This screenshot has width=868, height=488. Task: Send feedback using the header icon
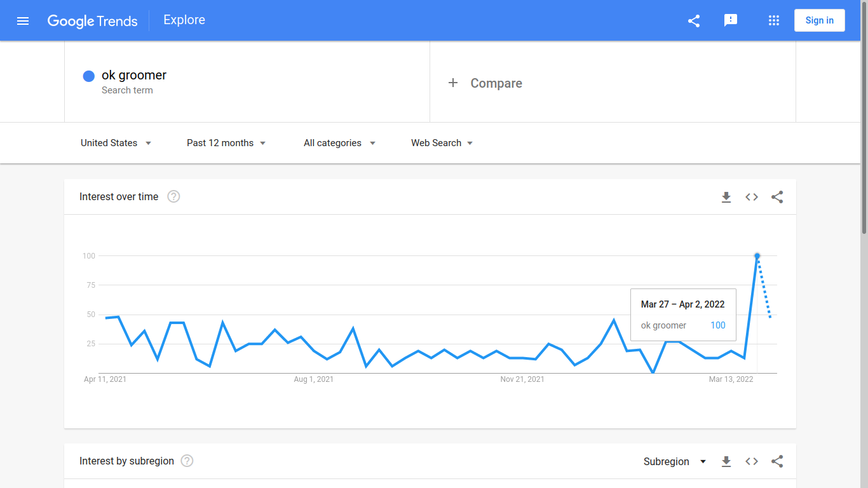[x=731, y=20]
